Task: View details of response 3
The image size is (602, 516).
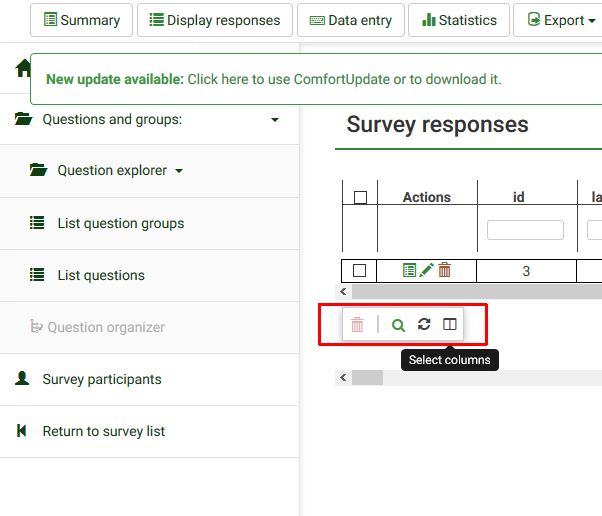Action: tap(409, 270)
